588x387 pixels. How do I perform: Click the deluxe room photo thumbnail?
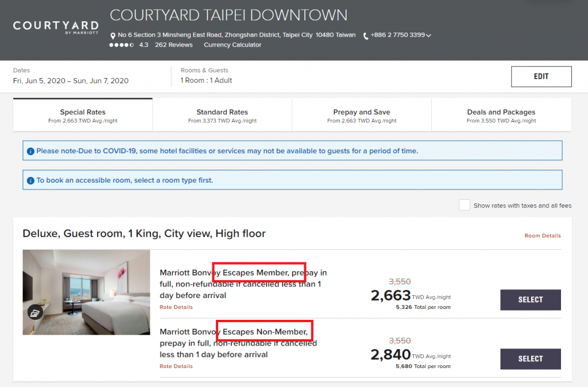pyautogui.click(x=86, y=292)
